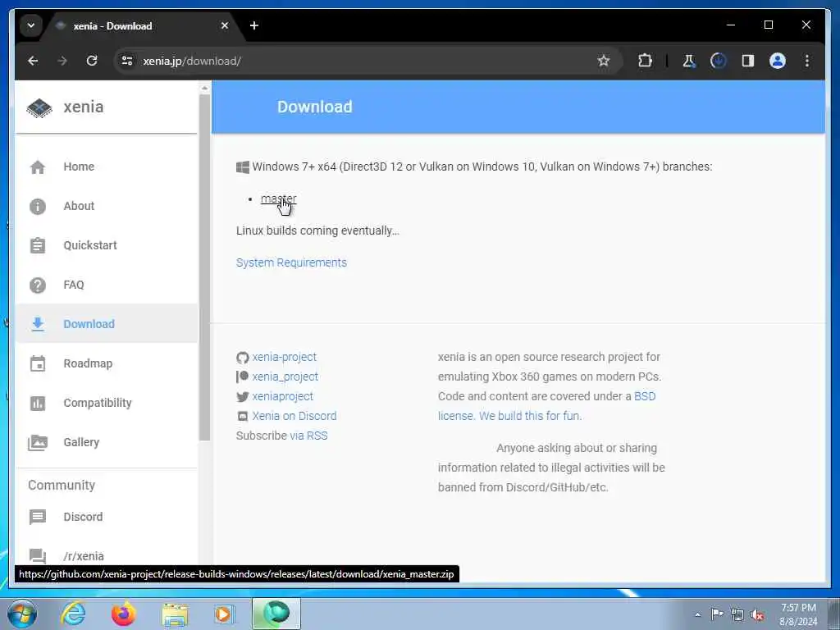Open the xeniaproject Twitter link
The width and height of the screenshot is (840, 630).
282,396
